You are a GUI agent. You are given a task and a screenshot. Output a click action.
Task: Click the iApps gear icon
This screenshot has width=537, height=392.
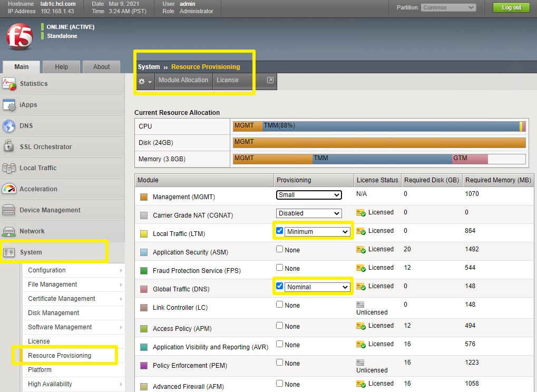click(x=9, y=105)
